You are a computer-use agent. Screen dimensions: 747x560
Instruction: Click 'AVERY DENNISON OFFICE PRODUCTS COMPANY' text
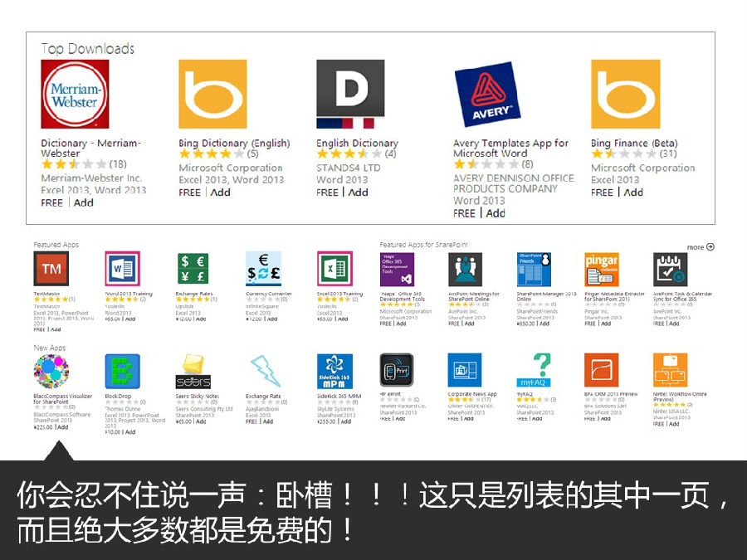tap(514, 183)
